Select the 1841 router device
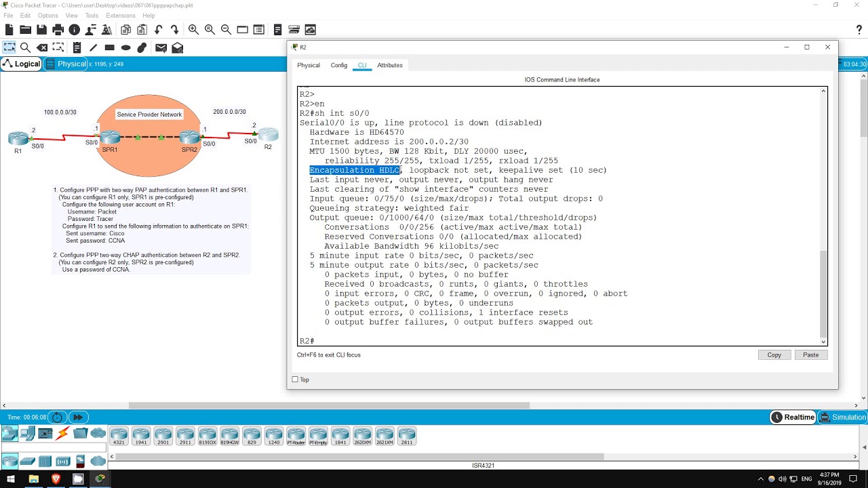 point(340,436)
